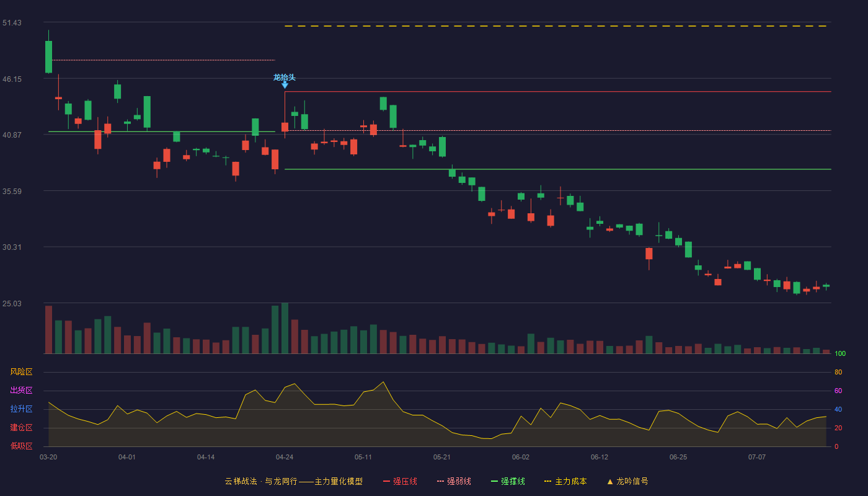Click the 云梯战法 主力量化模型 legend title

[294, 481]
